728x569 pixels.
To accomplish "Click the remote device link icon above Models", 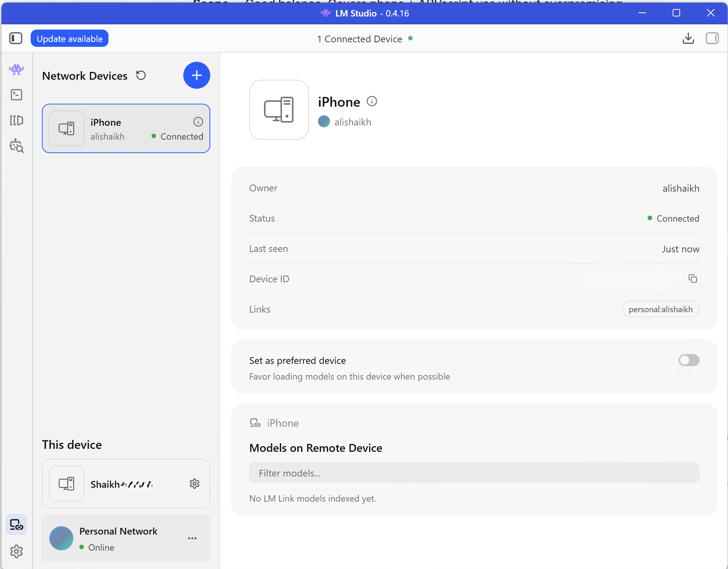I will 255,423.
